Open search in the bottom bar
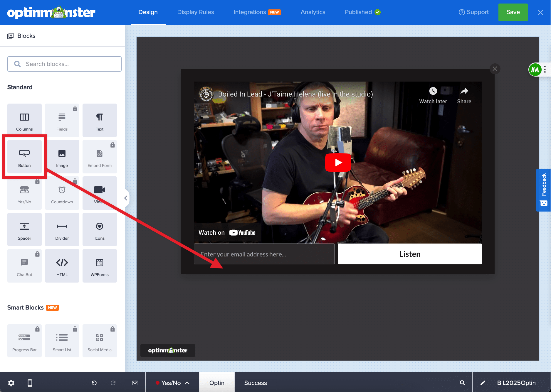The width and height of the screenshot is (551, 392). (462, 383)
